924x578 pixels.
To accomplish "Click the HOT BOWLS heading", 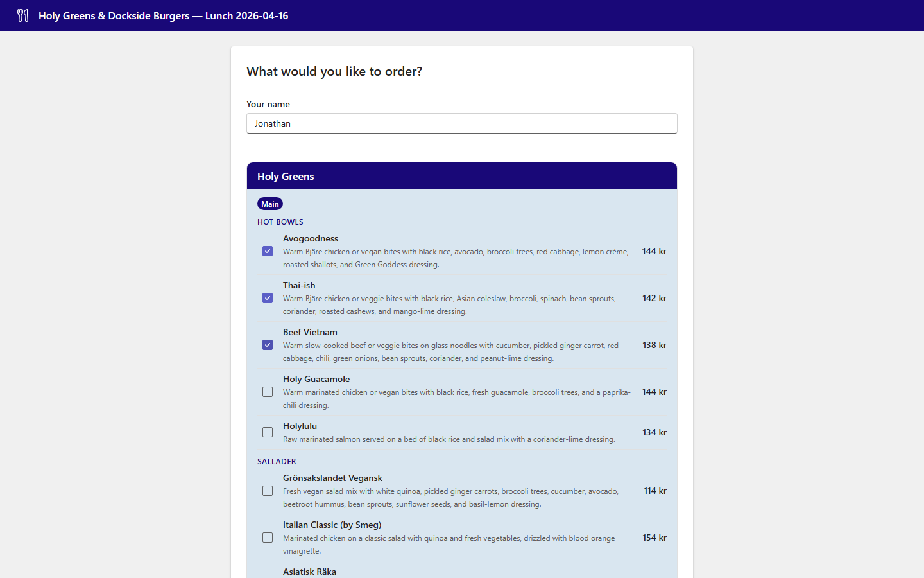I will pyautogui.click(x=280, y=222).
